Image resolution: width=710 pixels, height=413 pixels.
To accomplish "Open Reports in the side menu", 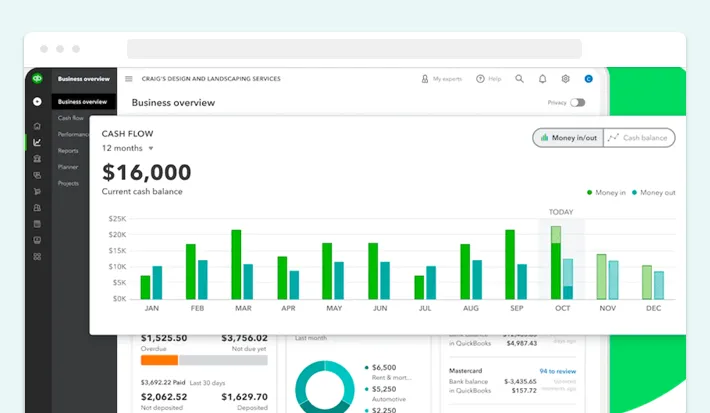I will [x=68, y=150].
